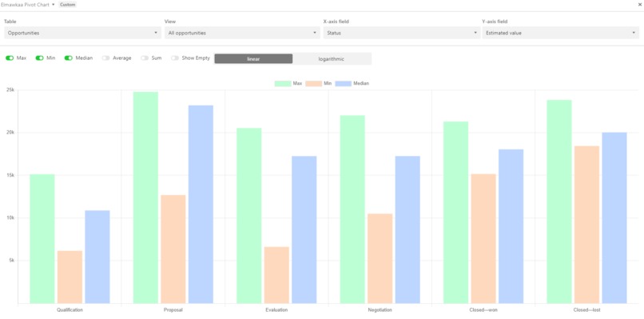Viewport: 644px width, 319px height.
Task: Open the View dropdown showing All opportunities
Action: tap(242, 33)
